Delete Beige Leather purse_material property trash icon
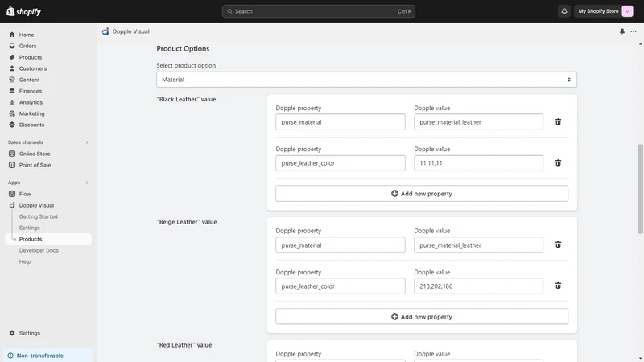Viewport: 644px width, 362px height. click(558, 245)
